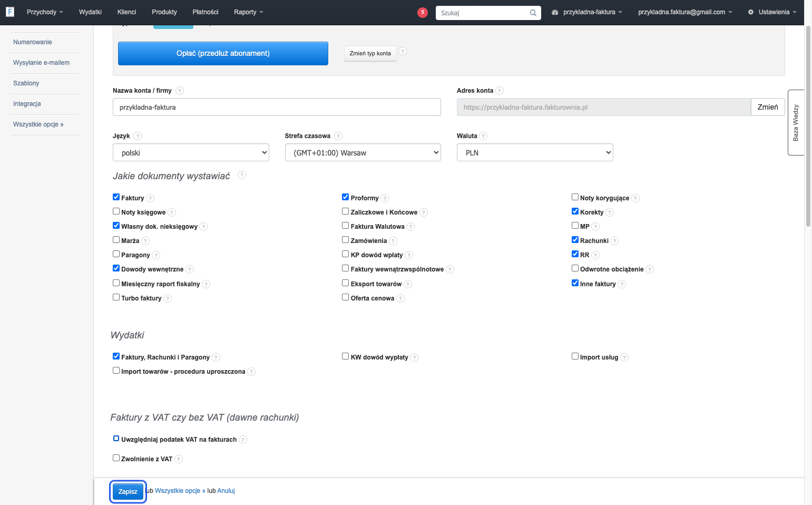
Task: Expand the Ustawienia settings menu
Action: (772, 12)
